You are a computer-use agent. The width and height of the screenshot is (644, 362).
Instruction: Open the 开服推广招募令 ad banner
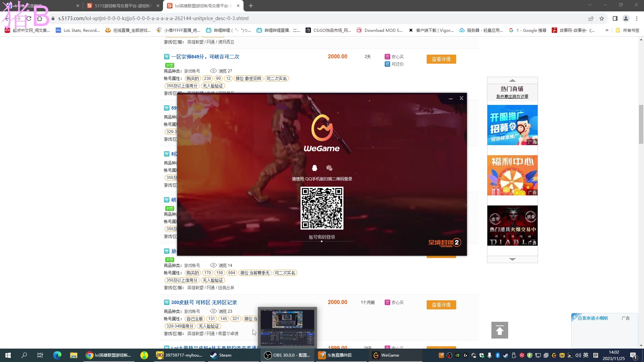coord(512,125)
